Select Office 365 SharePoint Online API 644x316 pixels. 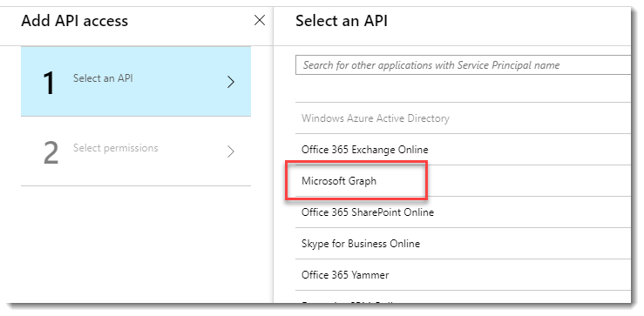coord(464,212)
